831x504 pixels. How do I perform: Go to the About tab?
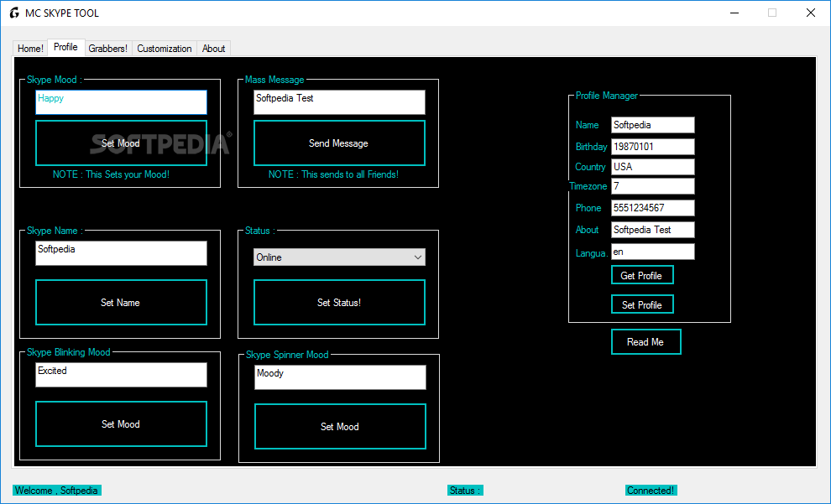click(x=213, y=48)
